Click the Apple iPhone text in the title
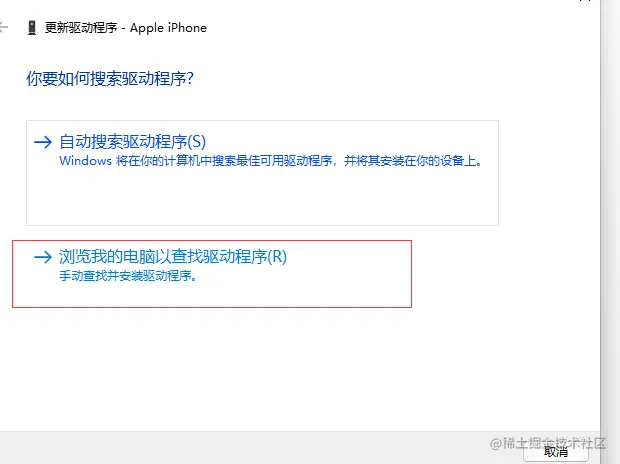The height and width of the screenshot is (464, 620). [168, 28]
